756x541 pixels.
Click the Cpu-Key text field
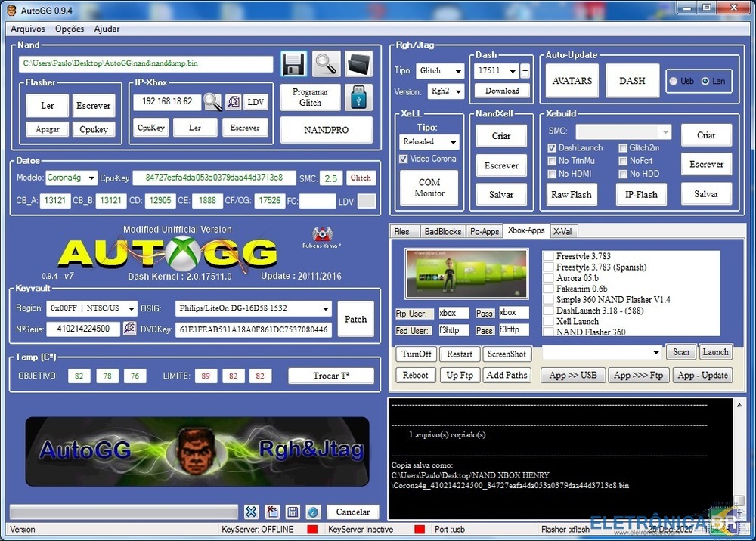click(x=214, y=178)
